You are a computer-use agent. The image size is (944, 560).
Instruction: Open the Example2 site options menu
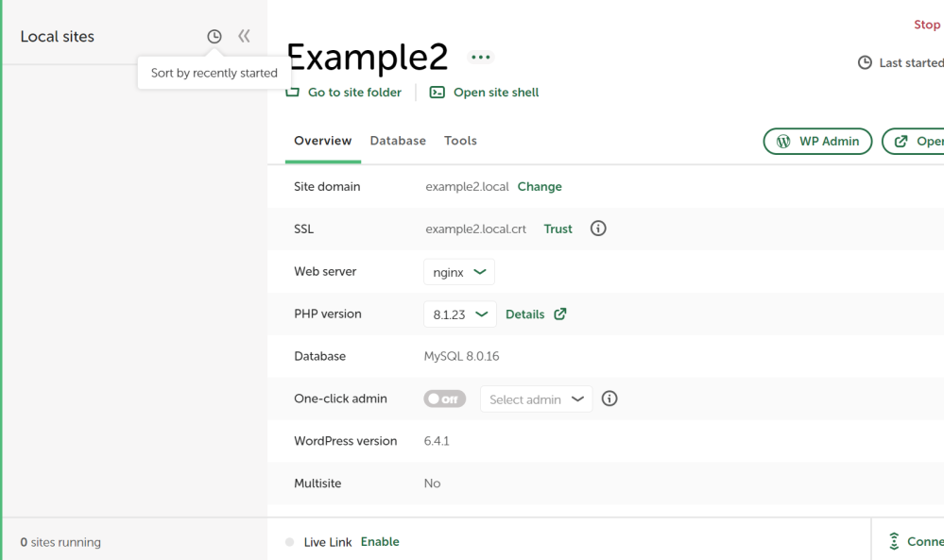point(480,58)
